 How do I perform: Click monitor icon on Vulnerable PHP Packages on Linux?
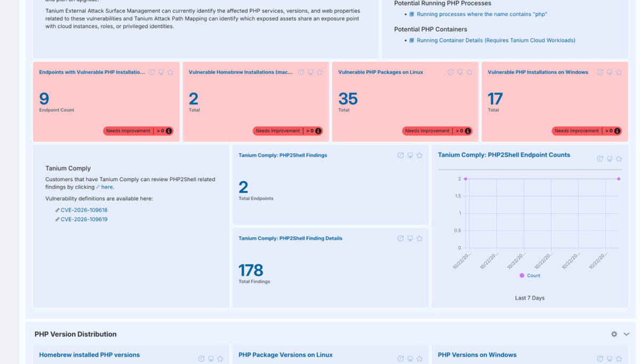coord(460,72)
